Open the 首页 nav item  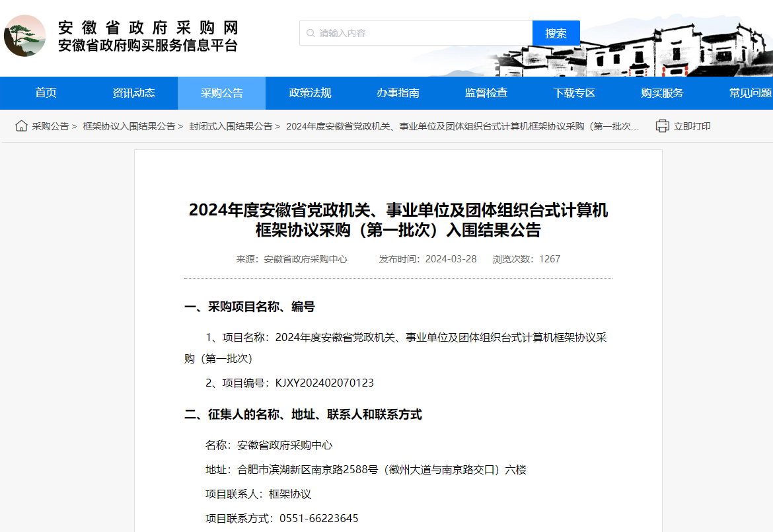(46, 93)
